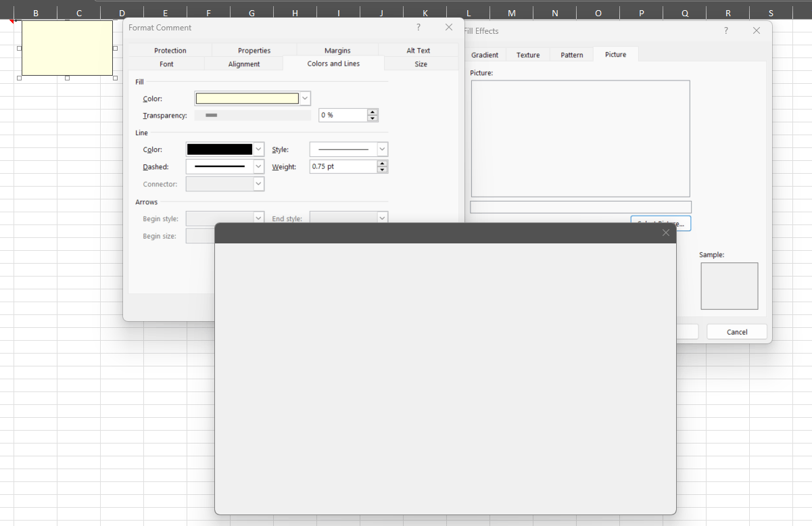This screenshot has width=812, height=526.
Task: Select the column S header
Action: tap(771, 13)
